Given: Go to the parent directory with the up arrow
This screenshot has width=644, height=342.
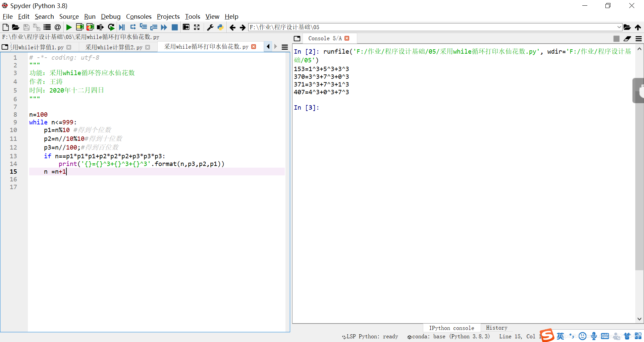Looking at the screenshot, I should click(638, 27).
